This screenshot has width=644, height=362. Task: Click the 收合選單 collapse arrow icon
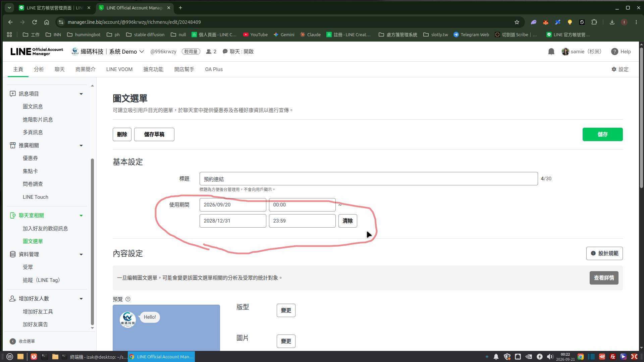tap(13, 341)
